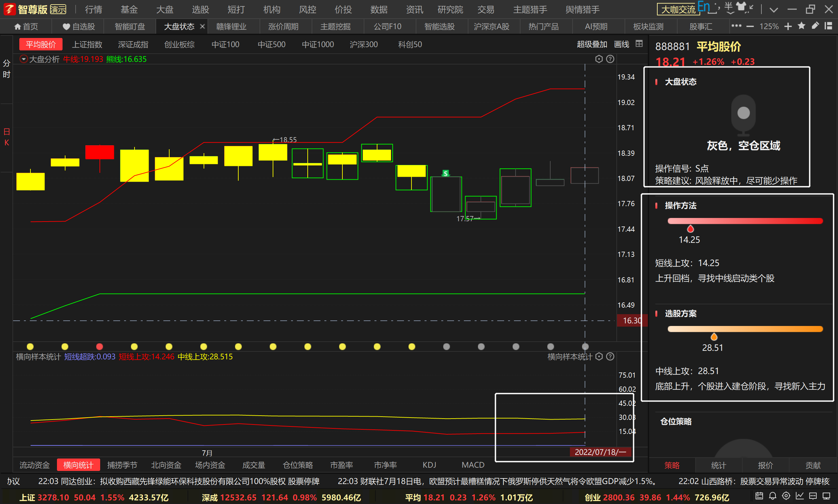This screenshot has width=838, height=504.
Task: Open 选股 menu
Action: pyautogui.click(x=200, y=9)
